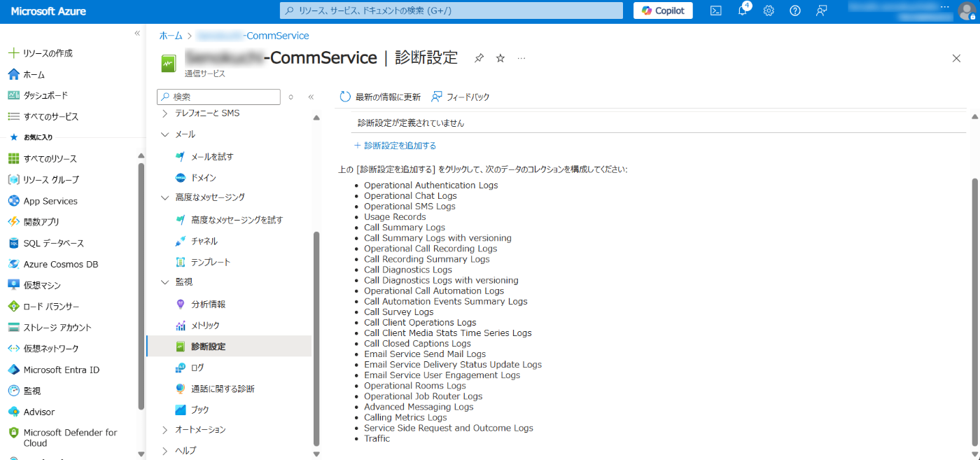Click the text 'Usage Records'

pyautogui.click(x=395, y=217)
